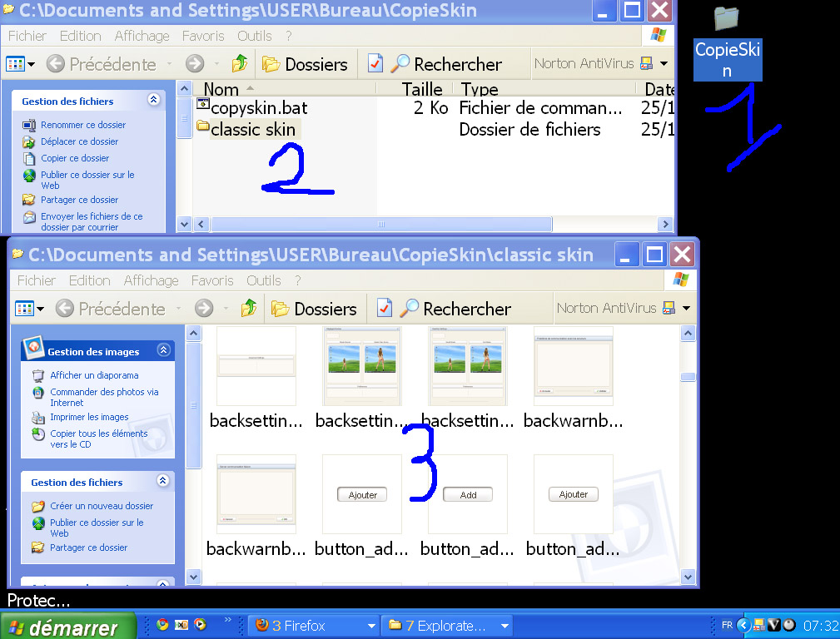The width and height of the screenshot is (840, 639).
Task: Click Copier tous les éléments vers le CD
Action: click(x=99, y=438)
